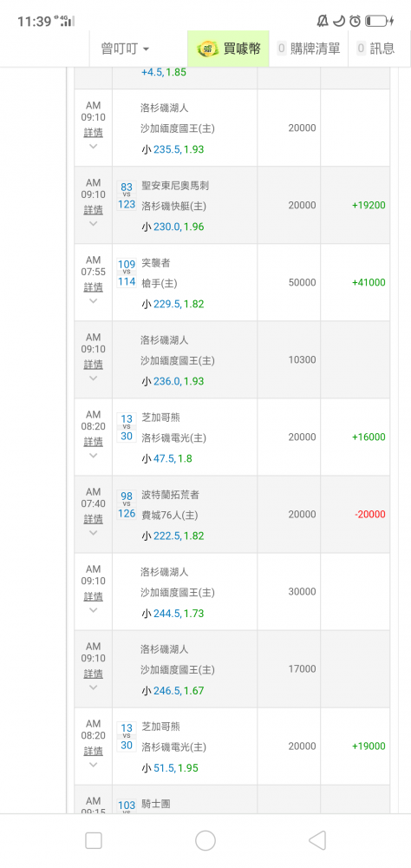The width and height of the screenshot is (411, 868).
Task: Tap the 83 vs 123 score box
Action: tap(127, 195)
